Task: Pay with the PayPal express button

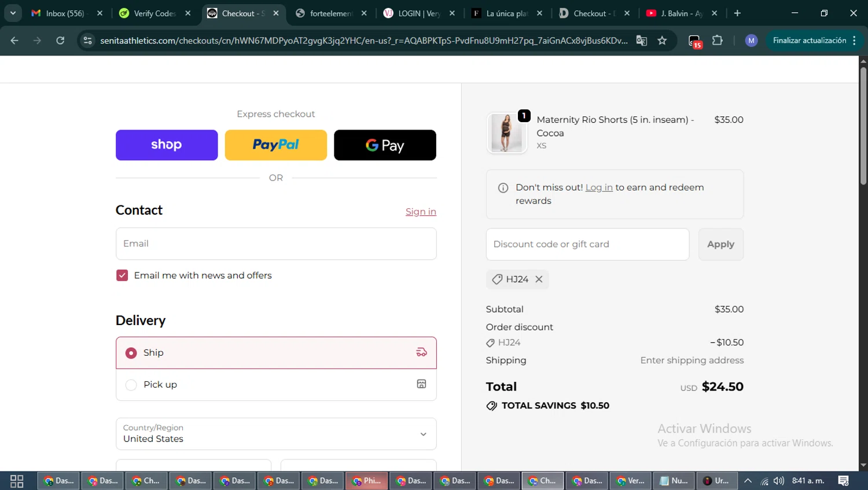Action: click(x=275, y=145)
